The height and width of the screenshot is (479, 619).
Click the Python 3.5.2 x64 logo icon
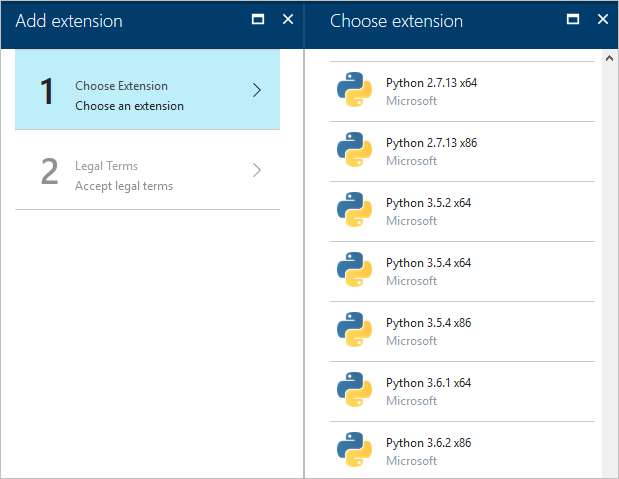tap(355, 211)
